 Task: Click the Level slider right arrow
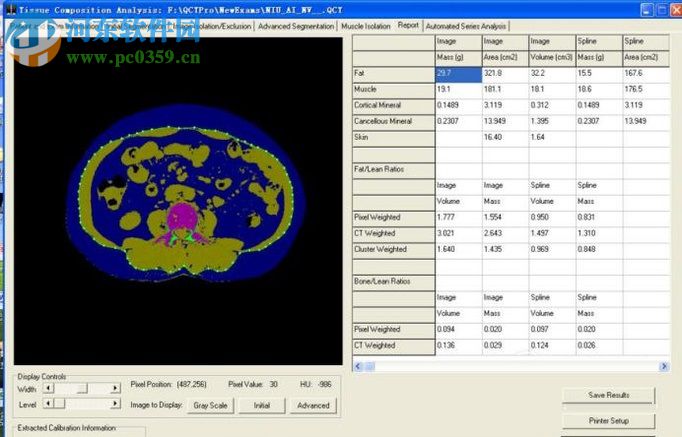pyautogui.click(x=116, y=404)
